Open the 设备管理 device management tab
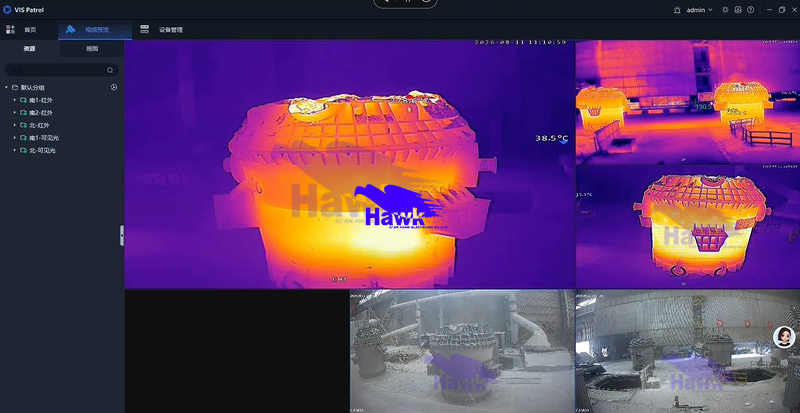This screenshot has width=800, height=413. tap(162, 30)
